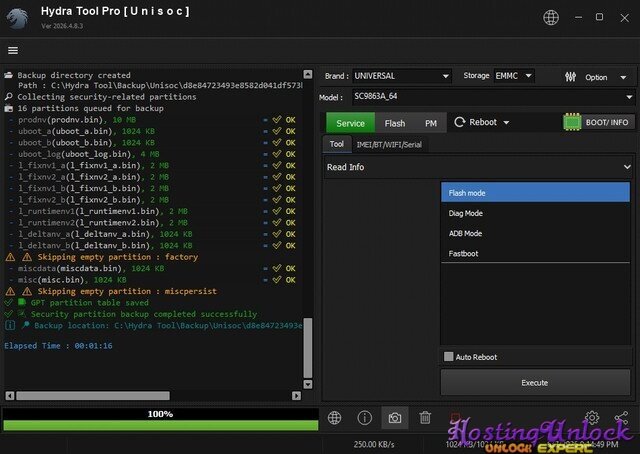Open the Brand UNIVERSAL dropdown
This screenshot has height=454, width=640.
point(402,76)
